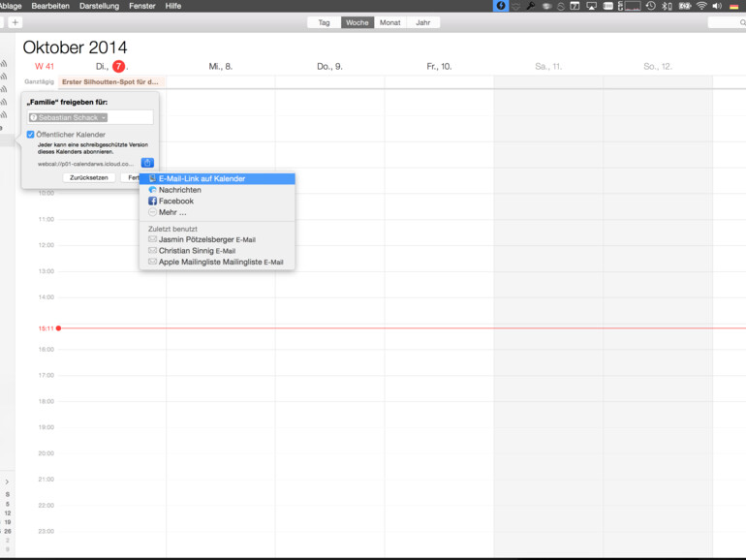Open Time Machine icon in menu bar
The image size is (746, 560).
point(651,6)
